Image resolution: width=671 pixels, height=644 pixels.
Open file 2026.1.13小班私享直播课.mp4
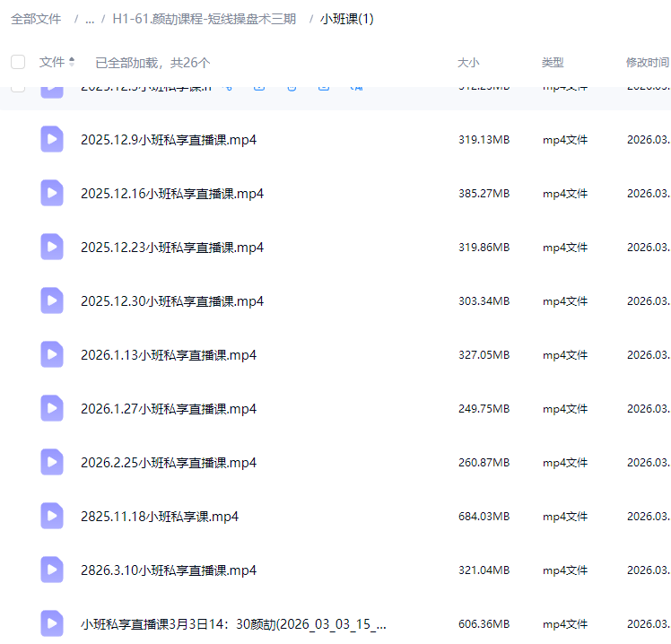pos(169,355)
